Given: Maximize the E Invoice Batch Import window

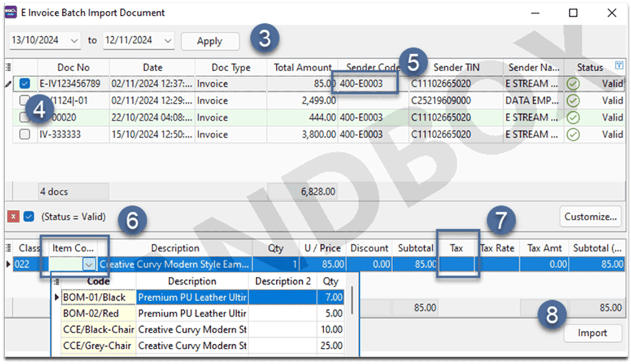Looking at the screenshot, I should point(573,13).
